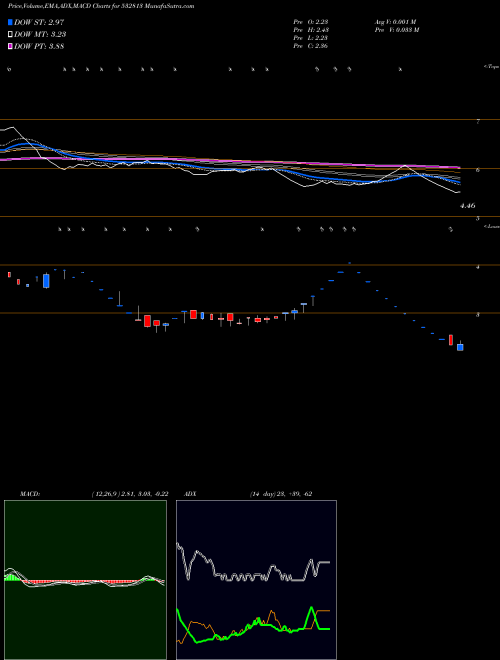Select the 'DOW ST: 2.97' legend label
Screen dimensions: 500x660
coord(39,22)
